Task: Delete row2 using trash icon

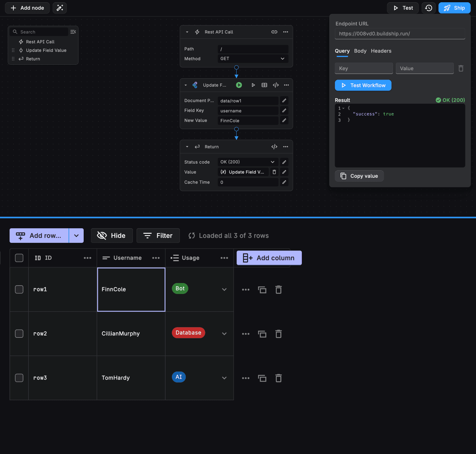Action: 278,334
